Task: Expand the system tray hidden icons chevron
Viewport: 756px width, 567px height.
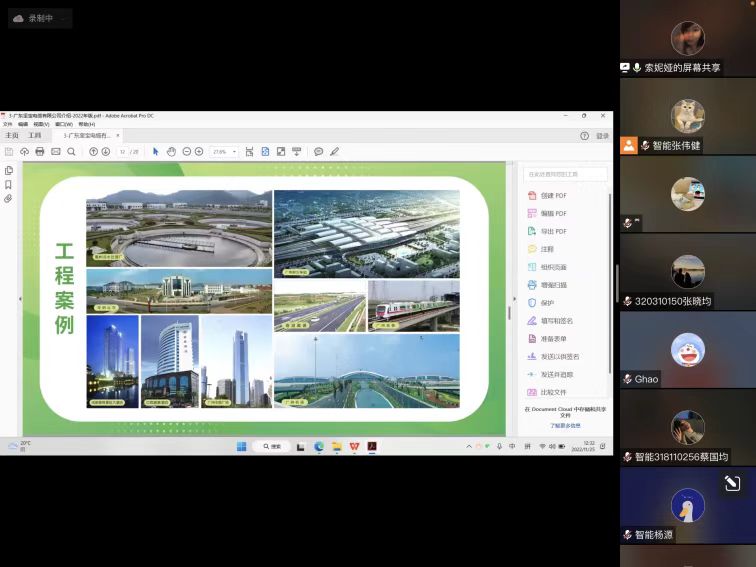Action: (468, 446)
